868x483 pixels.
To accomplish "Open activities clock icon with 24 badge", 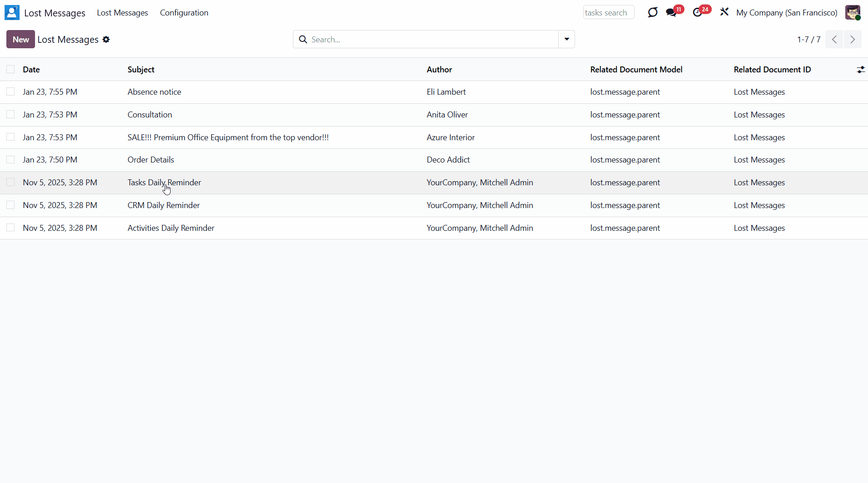I will point(698,13).
